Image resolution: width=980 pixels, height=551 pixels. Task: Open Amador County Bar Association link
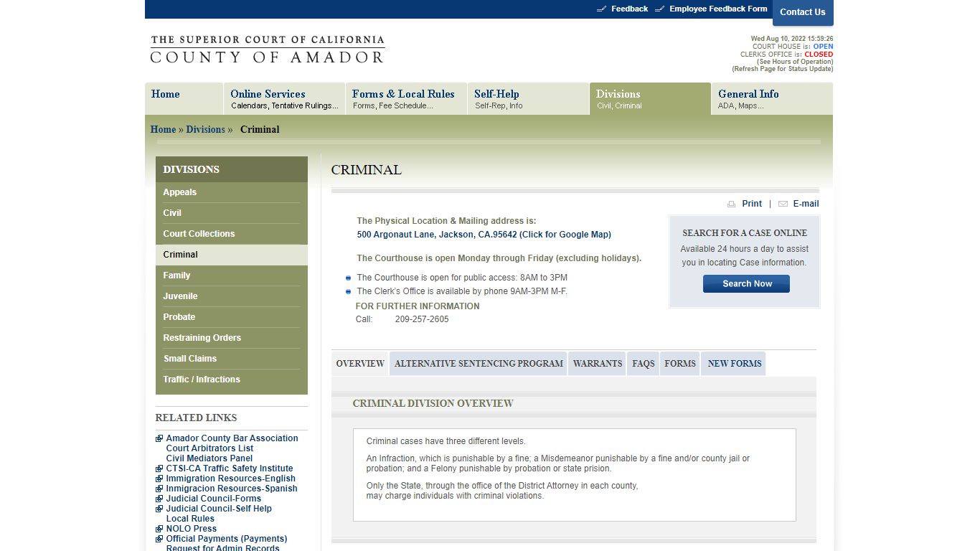[232, 438]
